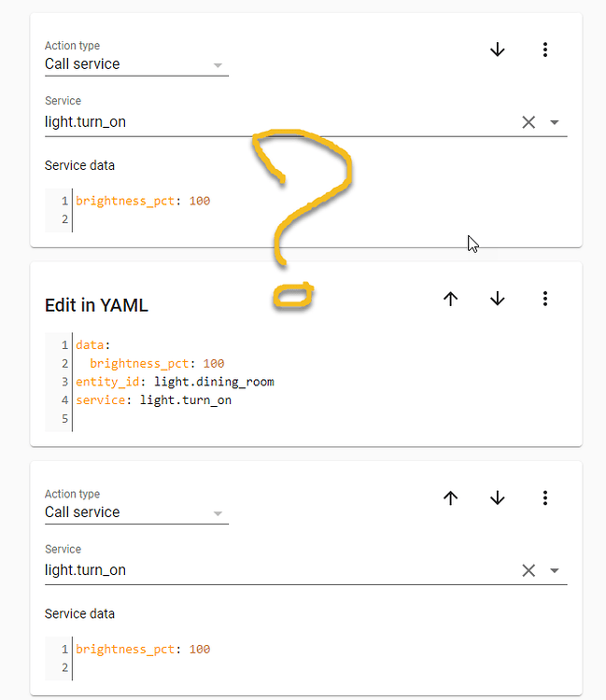Click first Service field light.turn_on text
Viewport: 606px width, 700px height.
point(85,122)
